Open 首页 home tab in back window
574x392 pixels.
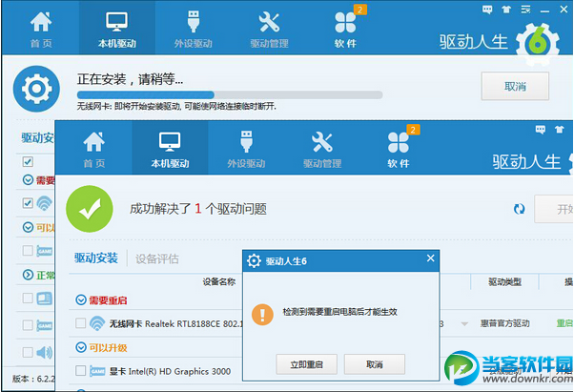pyautogui.click(x=41, y=29)
